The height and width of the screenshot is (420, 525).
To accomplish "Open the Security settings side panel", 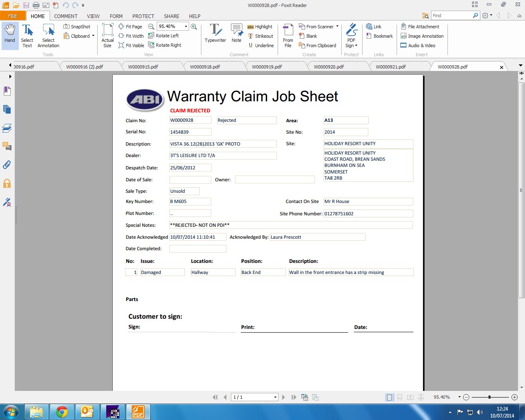I will pyautogui.click(x=7, y=183).
